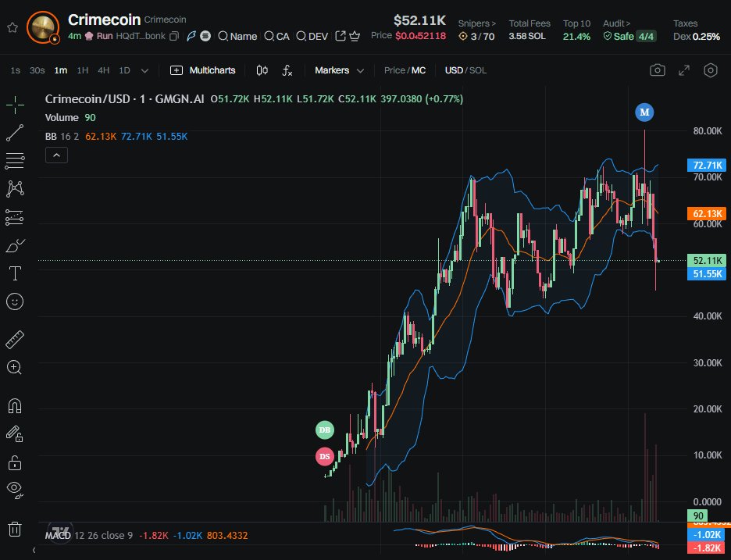This screenshot has width=731, height=560.
Task: Star Crimecoin as a favorite
Action: (12, 27)
